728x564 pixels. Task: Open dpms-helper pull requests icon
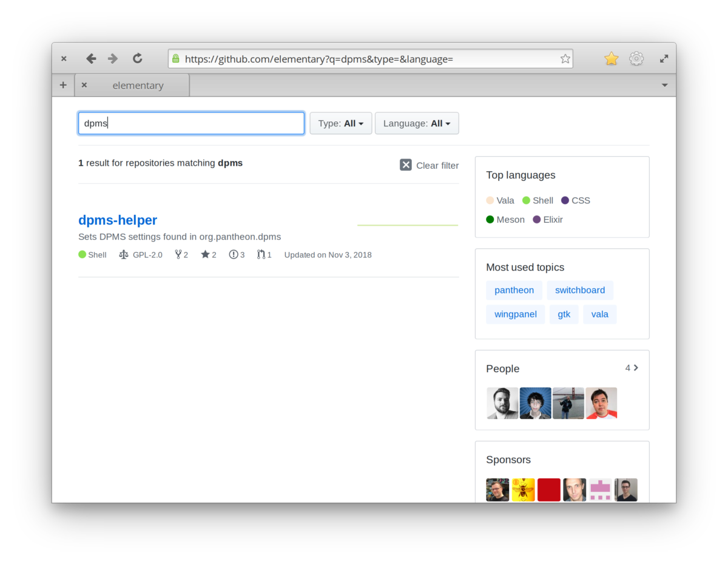point(261,254)
